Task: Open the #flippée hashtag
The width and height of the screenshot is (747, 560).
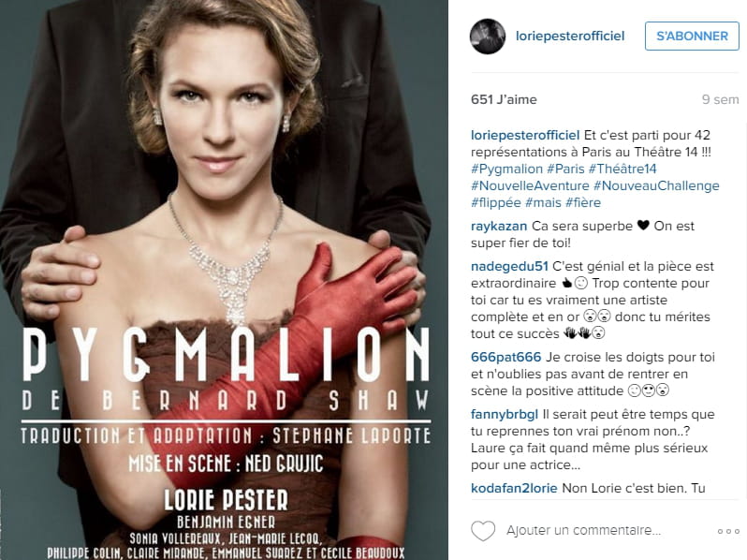Action: coord(495,202)
